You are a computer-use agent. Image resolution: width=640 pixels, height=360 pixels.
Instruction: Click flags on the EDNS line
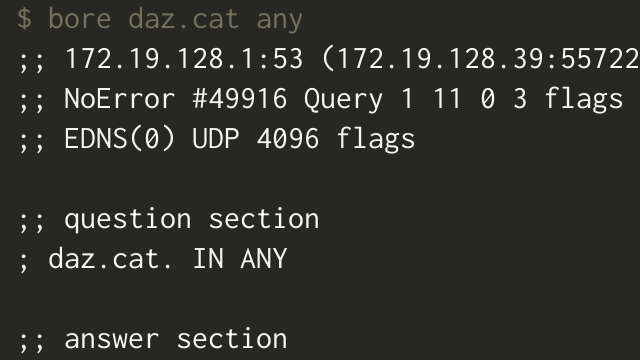coord(376,140)
